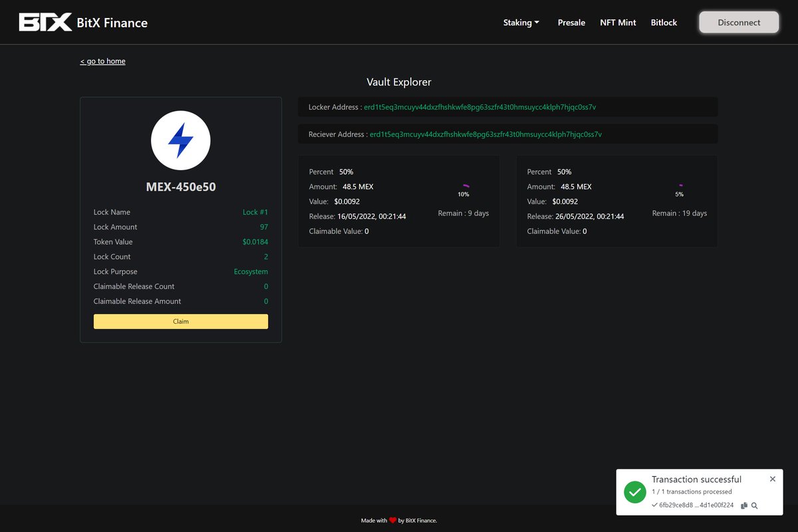Click the Lock Name label

(112, 212)
